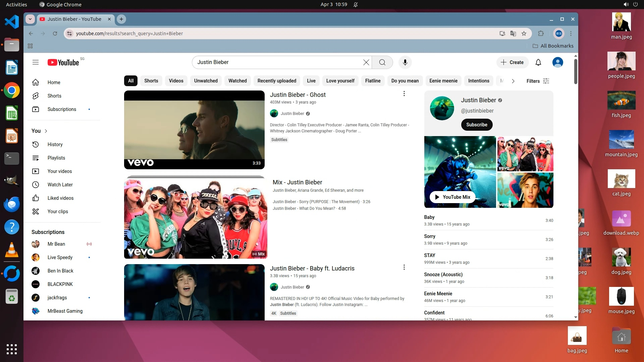The image size is (644, 362).
Task: Expand the You section chevron
Action: 46,131
